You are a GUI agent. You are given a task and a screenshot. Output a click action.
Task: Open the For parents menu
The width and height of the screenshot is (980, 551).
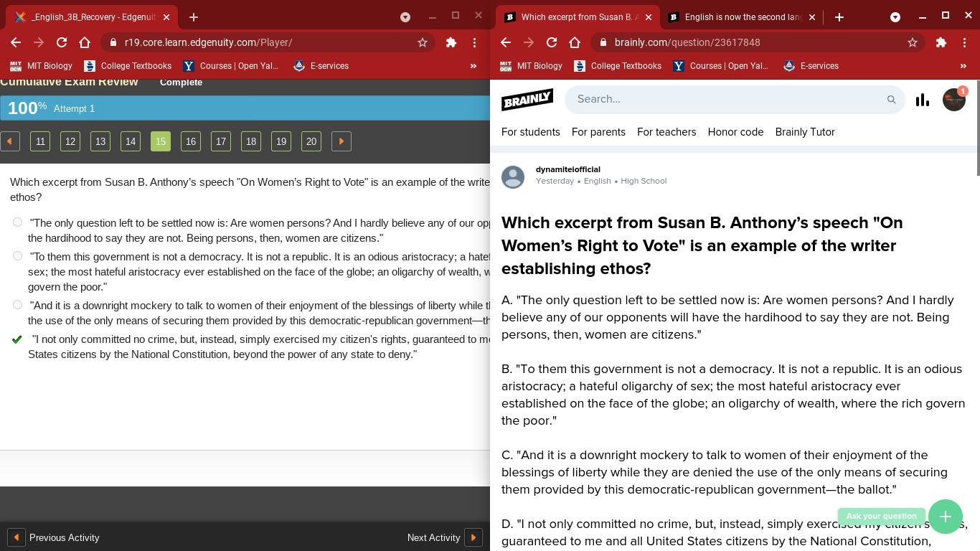tap(598, 132)
